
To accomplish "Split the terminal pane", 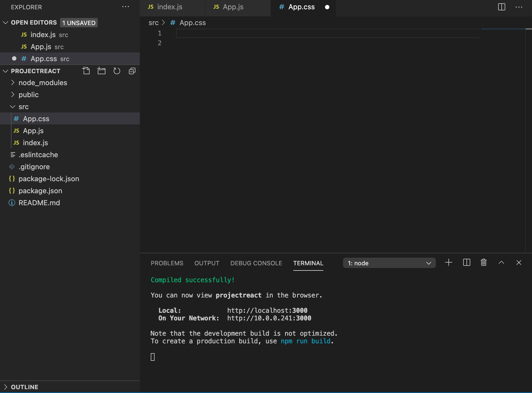I will (x=467, y=263).
